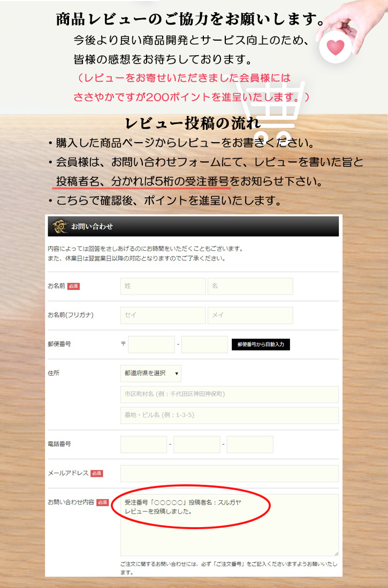Click the 番地・ビル名 address field
The image size is (388, 588).
coord(229,415)
